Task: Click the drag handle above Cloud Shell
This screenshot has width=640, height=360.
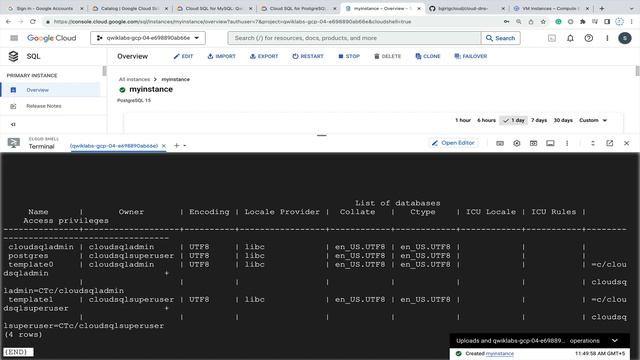Action: 322,135
